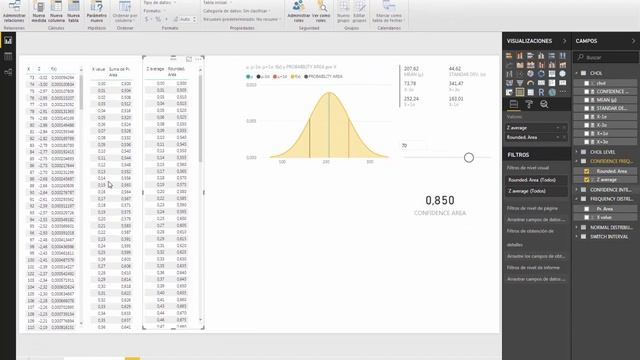640x360 pixels.
Task: Uncheck the Rounded. Area field checkbox
Action: tap(587, 171)
